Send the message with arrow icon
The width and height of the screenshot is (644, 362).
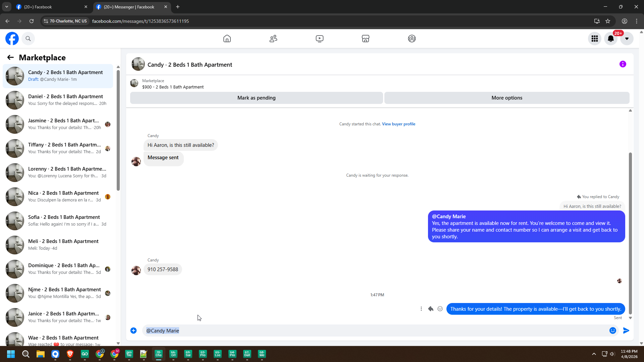tap(626, 330)
